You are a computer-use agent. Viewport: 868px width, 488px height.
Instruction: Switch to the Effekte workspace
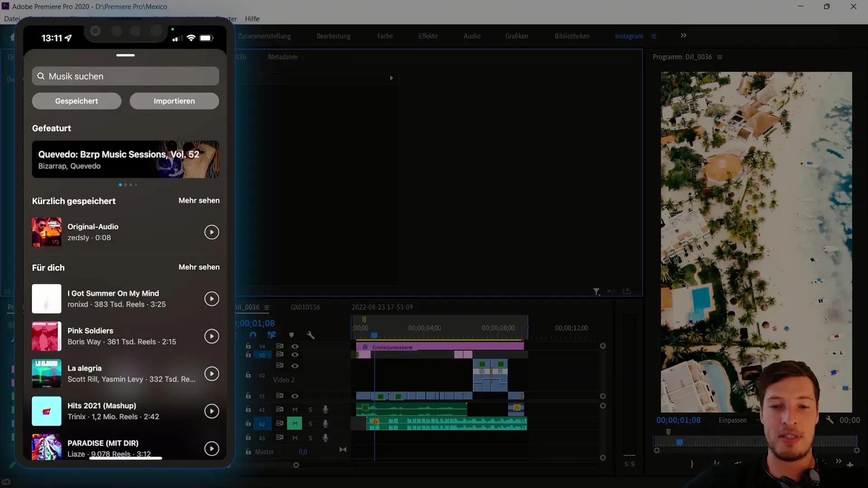[x=428, y=36]
